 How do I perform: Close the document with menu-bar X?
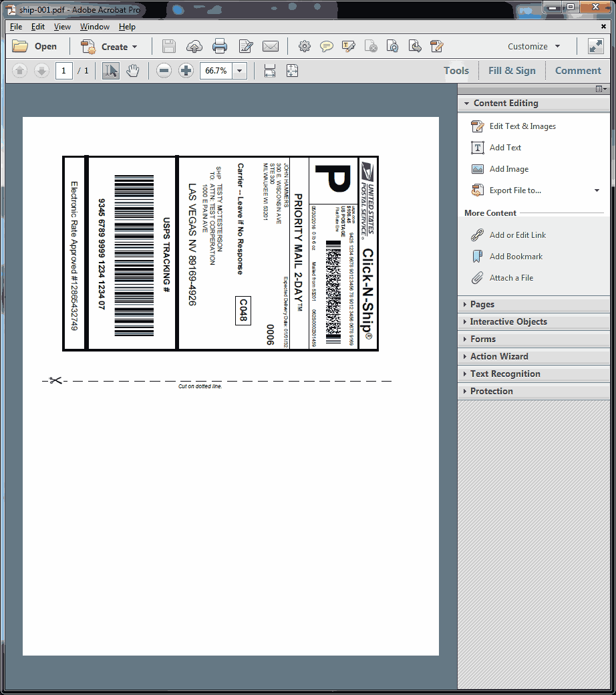(603, 27)
